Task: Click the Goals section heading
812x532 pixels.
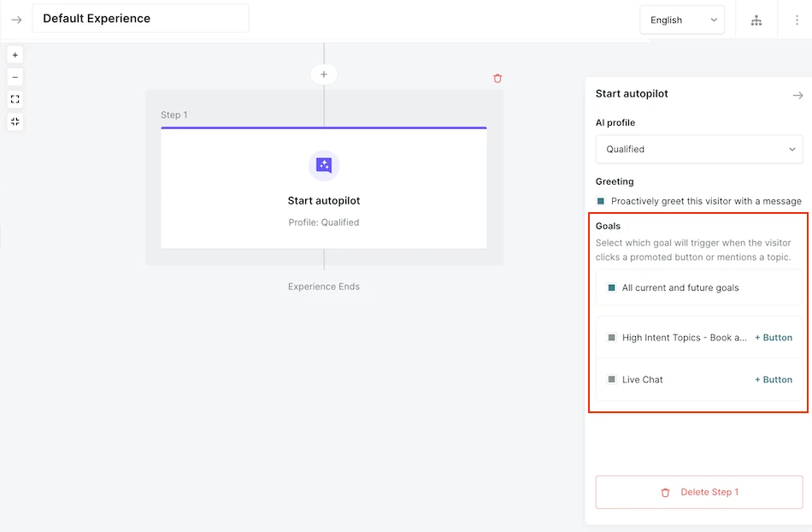Action: 608,226
